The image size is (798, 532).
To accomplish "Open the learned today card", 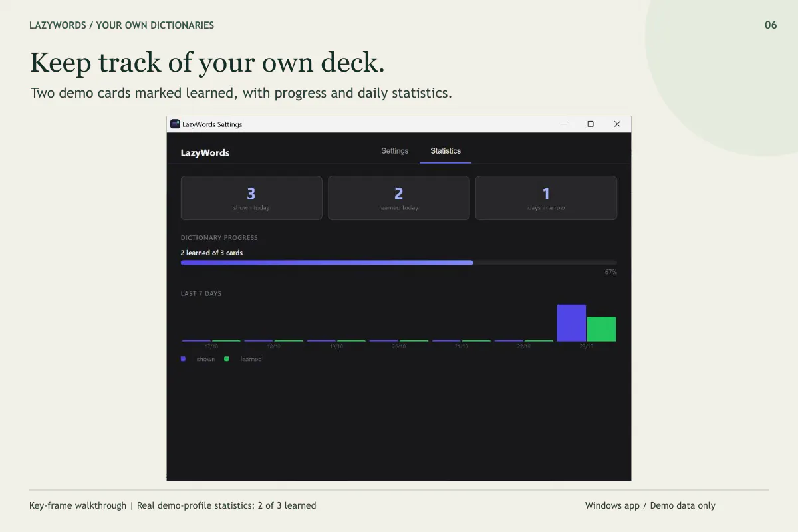I will tap(399, 198).
